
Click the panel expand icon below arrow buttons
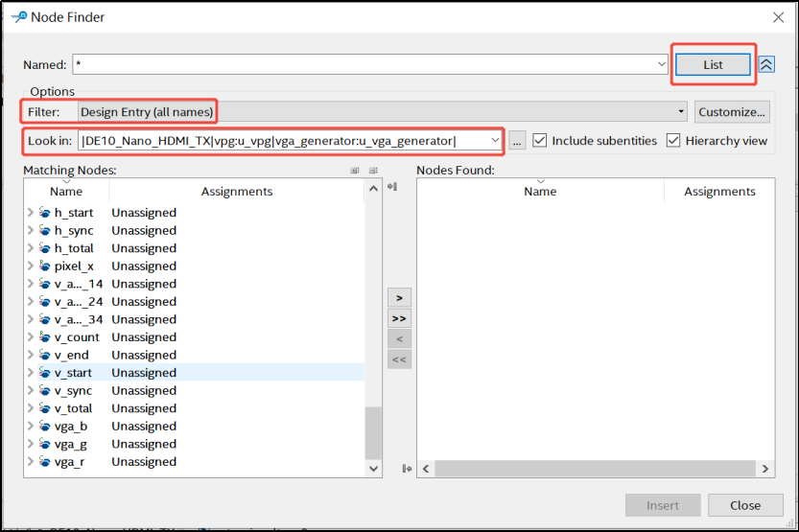[x=407, y=469]
